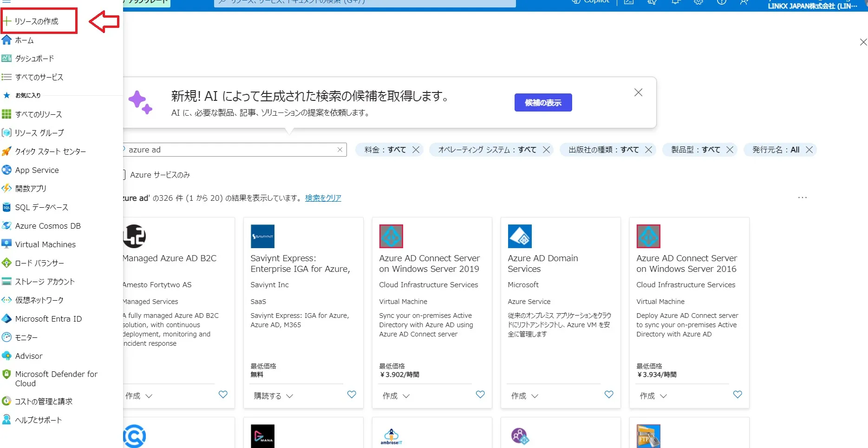Favorite Saviynt Express card with heart

click(x=352, y=395)
